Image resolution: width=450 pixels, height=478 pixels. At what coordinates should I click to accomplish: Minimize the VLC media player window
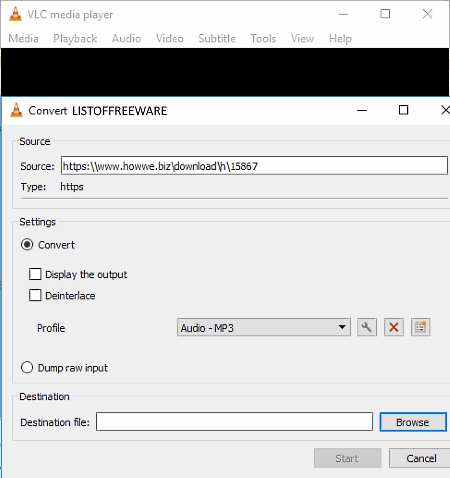pos(343,14)
